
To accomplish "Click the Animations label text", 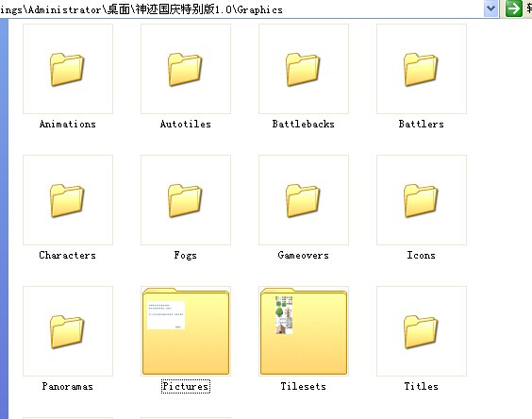I will point(68,124).
